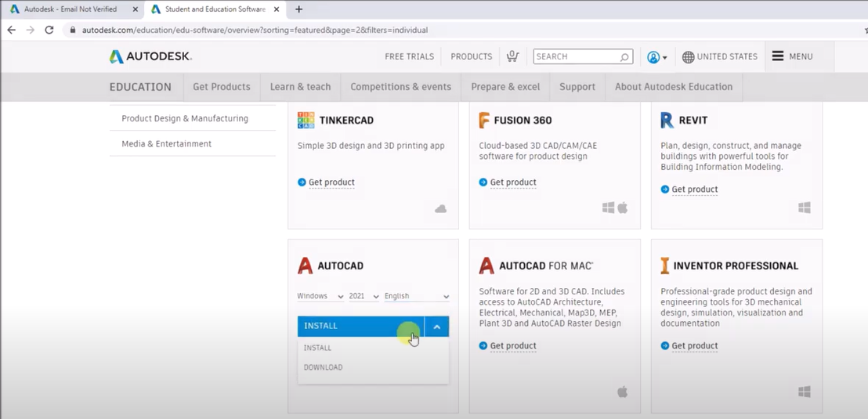
Task: Open the shopping cart icon
Action: point(512,56)
